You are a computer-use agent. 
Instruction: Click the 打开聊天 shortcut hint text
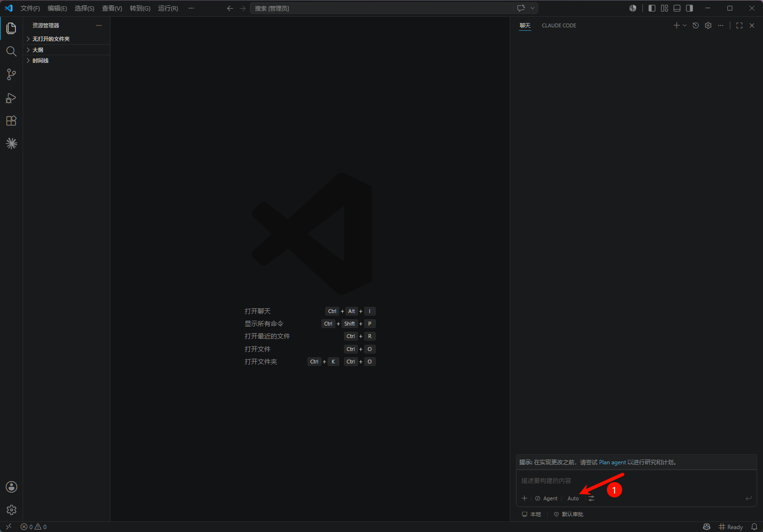pyautogui.click(x=258, y=311)
